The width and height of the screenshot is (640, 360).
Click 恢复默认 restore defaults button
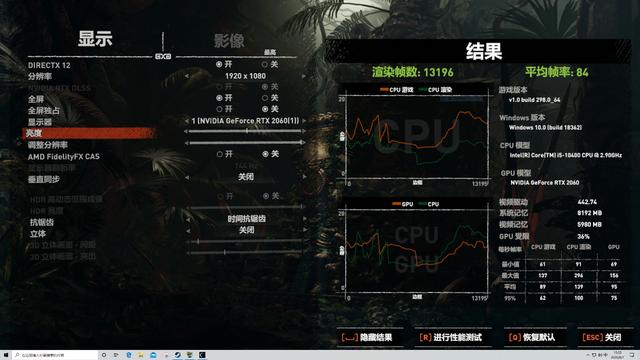tap(532, 337)
